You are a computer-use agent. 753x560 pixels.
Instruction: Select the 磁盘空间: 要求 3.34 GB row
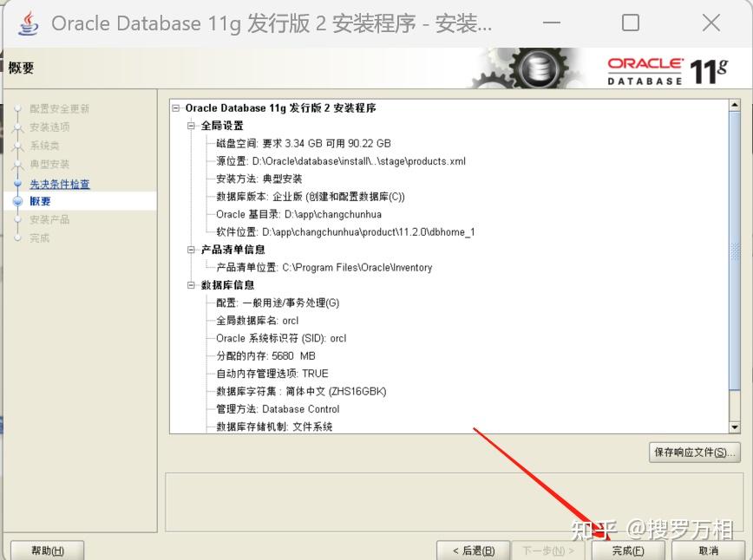coord(304,144)
